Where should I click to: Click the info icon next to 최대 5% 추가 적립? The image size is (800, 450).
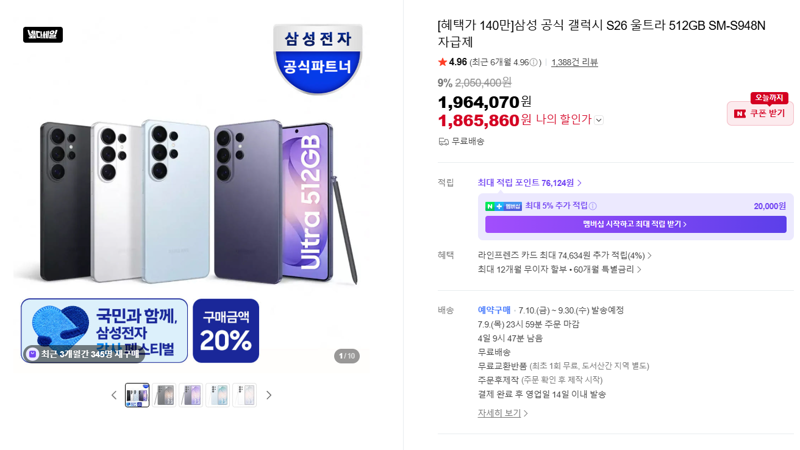coord(593,206)
